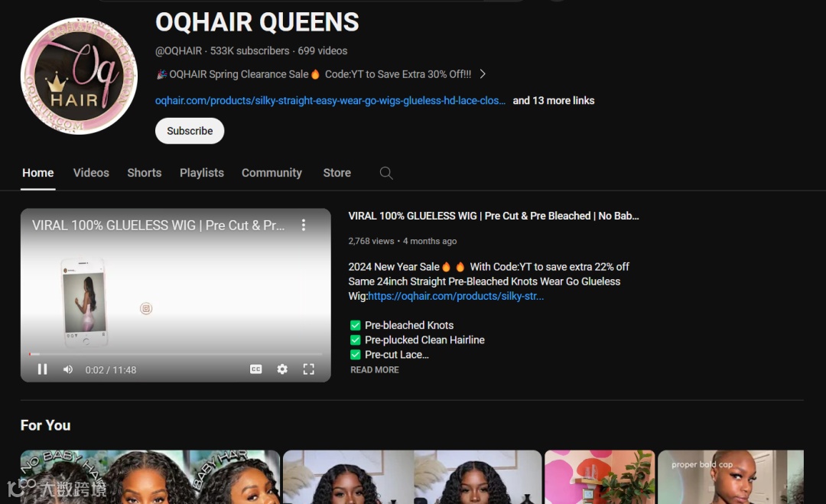Click the video title overlay in player
826x504 pixels.
tap(158, 226)
